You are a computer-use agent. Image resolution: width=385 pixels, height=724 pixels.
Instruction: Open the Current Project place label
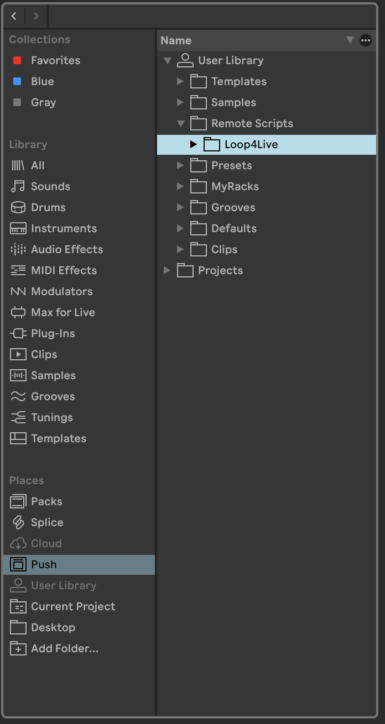tap(73, 607)
